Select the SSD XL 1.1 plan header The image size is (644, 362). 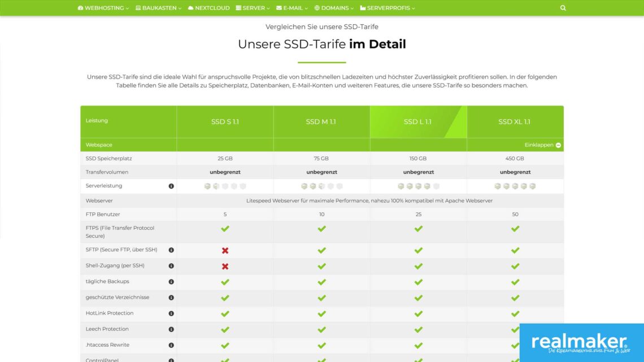click(x=514, y=121)
